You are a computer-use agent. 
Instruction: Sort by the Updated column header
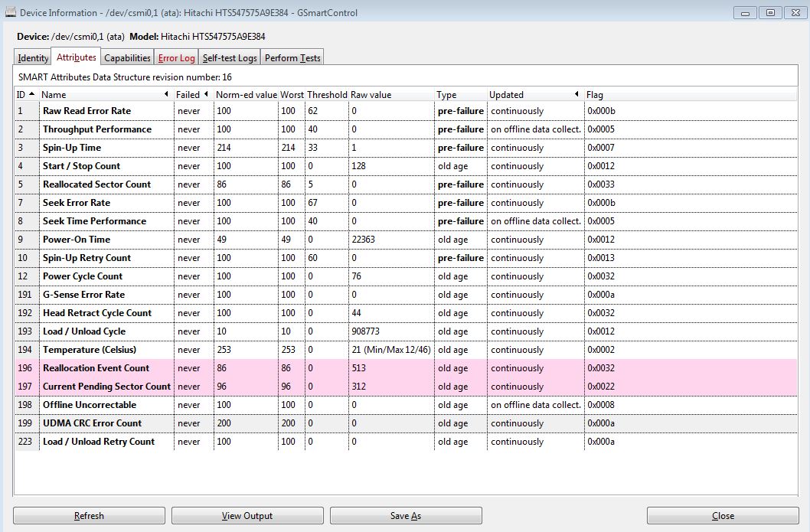coord(535,94)
